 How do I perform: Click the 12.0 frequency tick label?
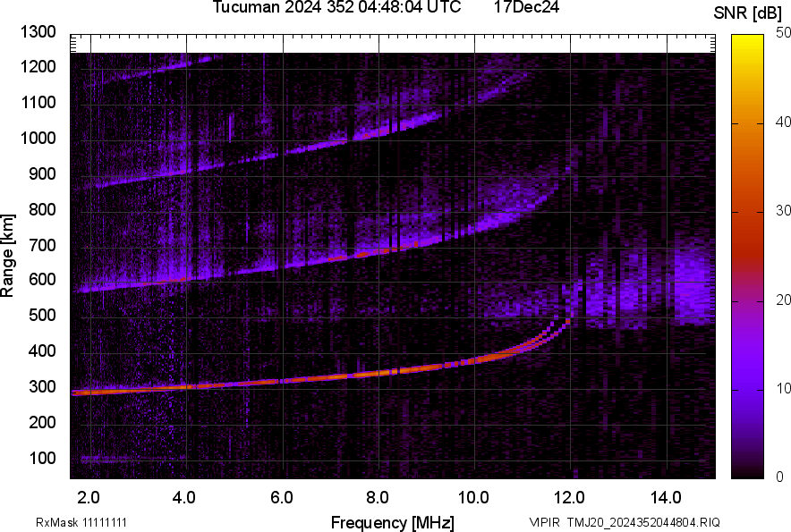click(569, 498)
